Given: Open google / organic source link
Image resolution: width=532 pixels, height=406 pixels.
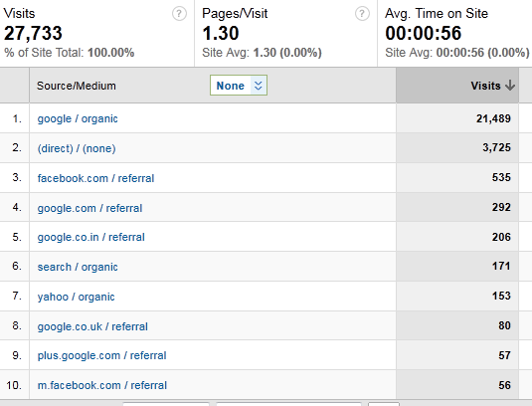Looking at the screenshot, I should point(78,118).
